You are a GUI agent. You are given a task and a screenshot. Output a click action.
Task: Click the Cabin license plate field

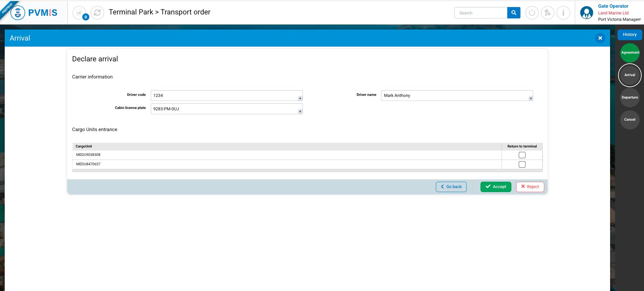click(225, 109)
